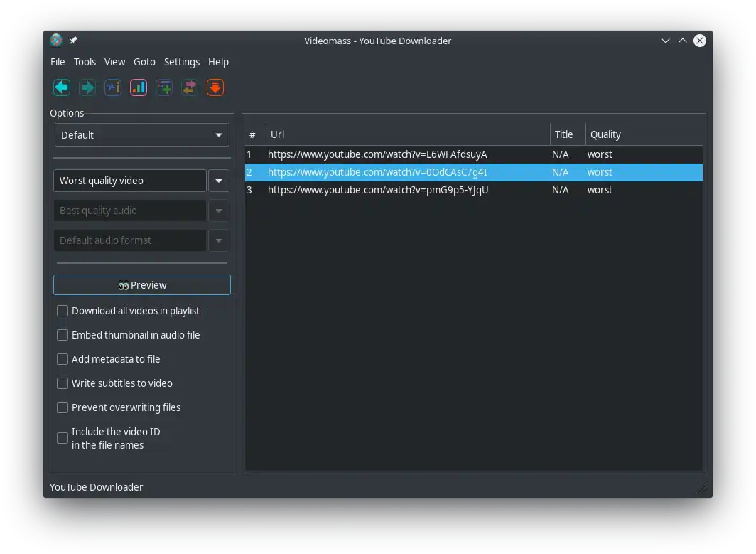Open the Tools menu
This screenshot has width=756, height=554.
coord(85,62)
